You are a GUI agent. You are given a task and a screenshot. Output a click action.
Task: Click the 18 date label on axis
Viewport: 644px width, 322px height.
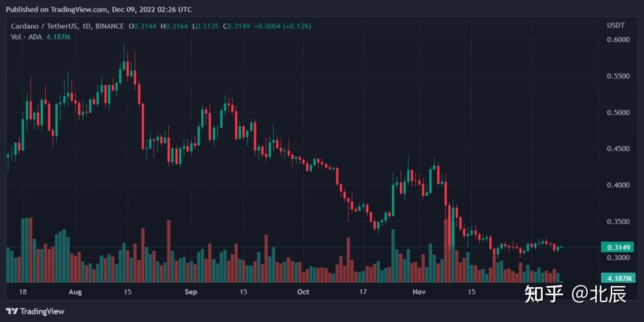click(x=23, y=292)
